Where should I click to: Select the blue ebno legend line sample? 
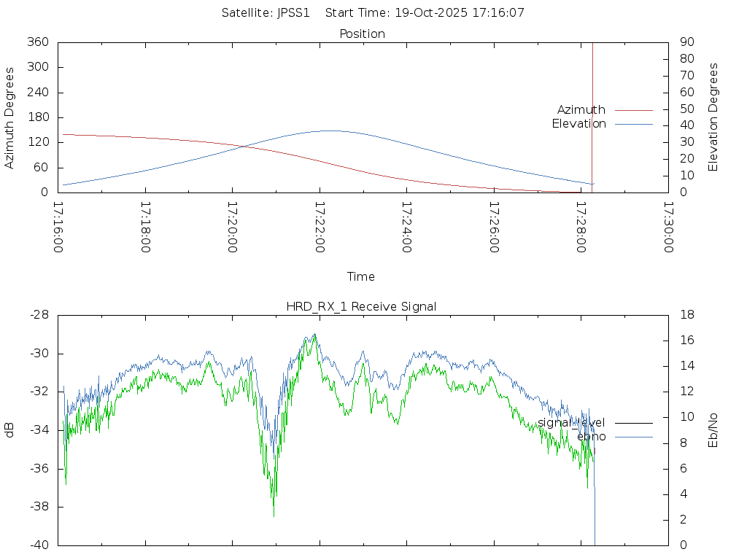coord(633,437)
